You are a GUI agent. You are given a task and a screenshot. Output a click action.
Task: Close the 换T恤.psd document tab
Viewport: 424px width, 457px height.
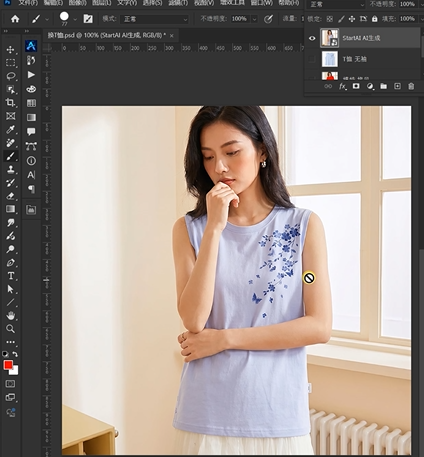[172, 36]
